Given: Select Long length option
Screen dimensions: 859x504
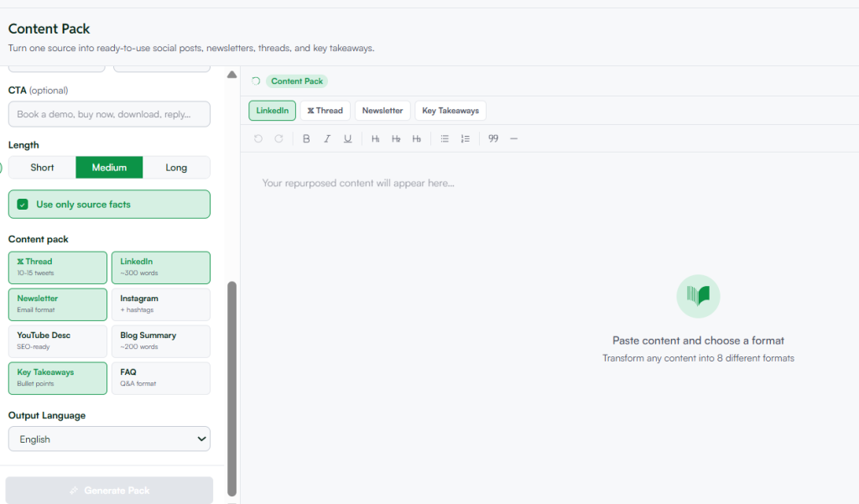Looking at the screenshot, I should coord(176,168).
